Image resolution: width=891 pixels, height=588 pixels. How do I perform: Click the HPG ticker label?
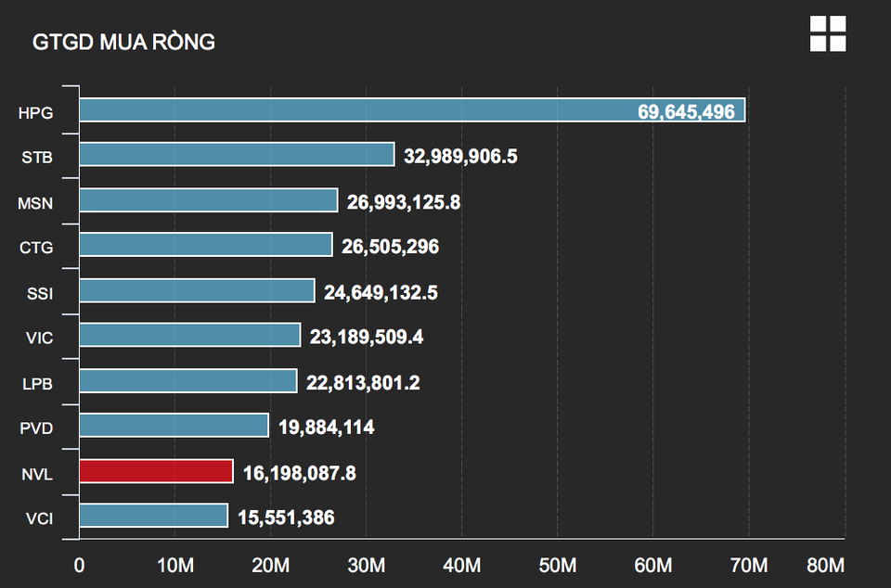[x=35, y=113]
